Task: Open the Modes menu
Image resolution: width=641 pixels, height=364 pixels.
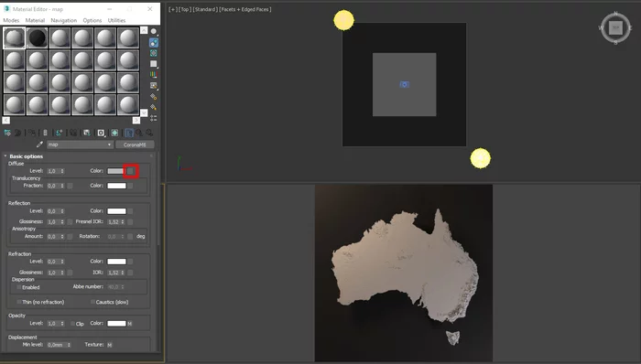Action: click(11, 20)
